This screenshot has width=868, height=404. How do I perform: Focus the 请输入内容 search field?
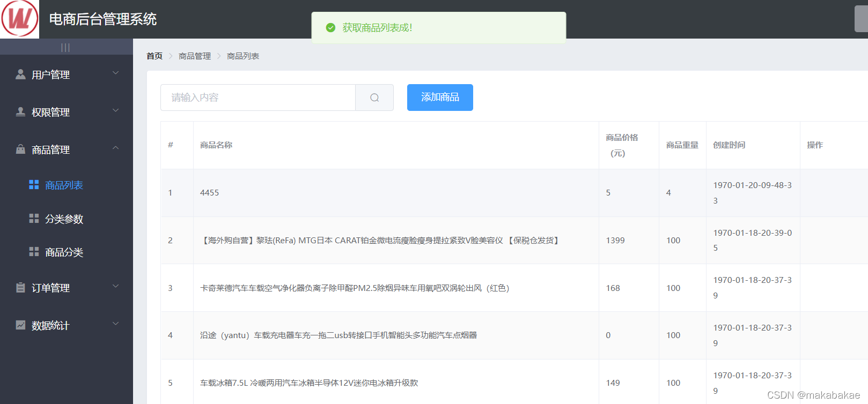[x=258, y=98]
